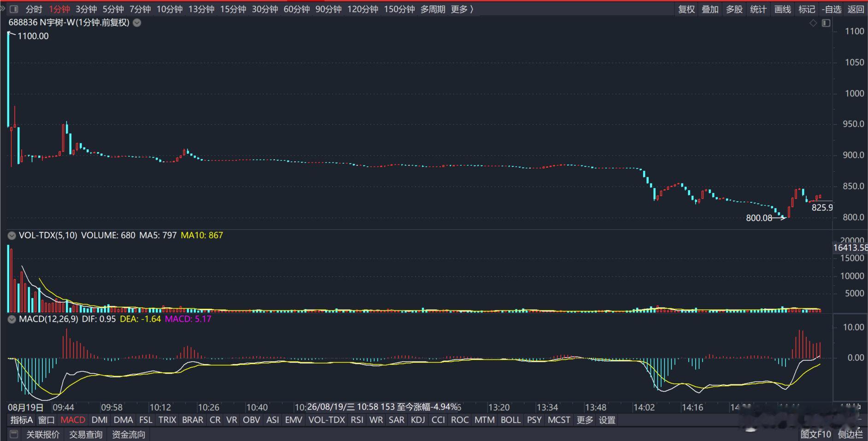This screenshot has width=868, height=441.
Task: Expand the MACD indicator dropdown arrow
Action: [x=12, y=319]
